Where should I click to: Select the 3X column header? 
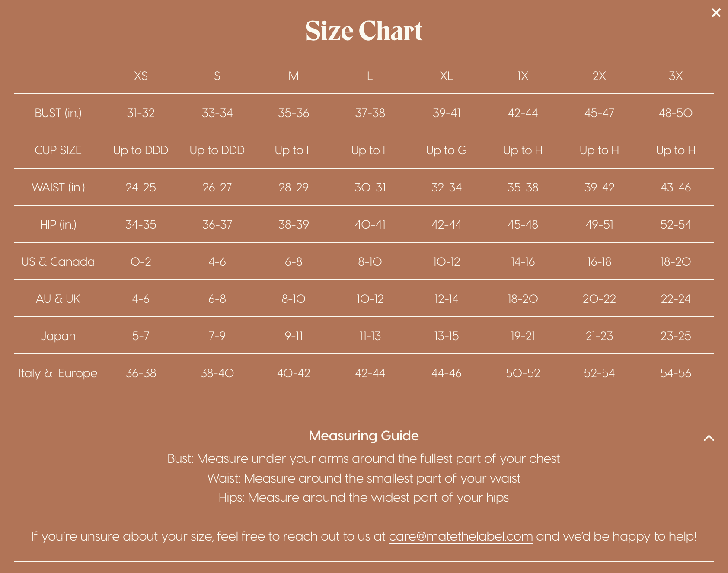[676, 76]
